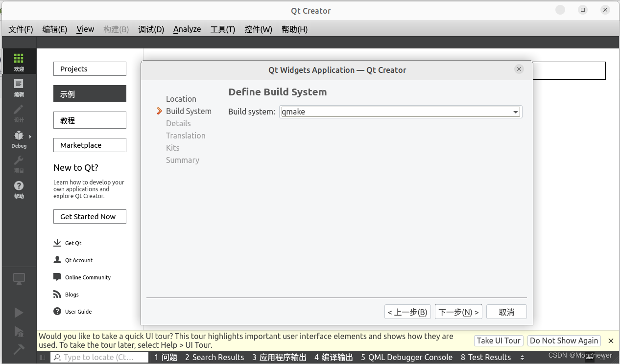Click the 下一步(N) wizard button
Screen dimensions: 620x364
click(x=458, y=311)
